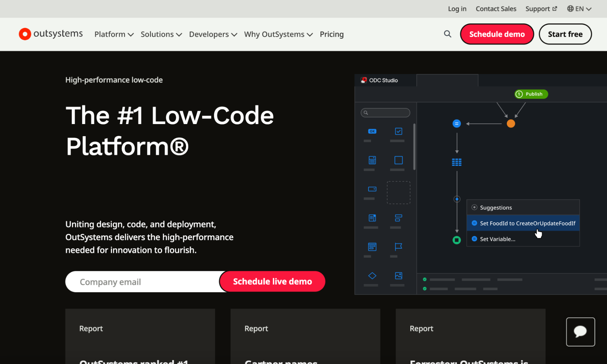Image resolution: width=607 pixels, height=364 pixels.
Task: Select the diamond/shape icon in sidebar
Action: coord(372,276)
